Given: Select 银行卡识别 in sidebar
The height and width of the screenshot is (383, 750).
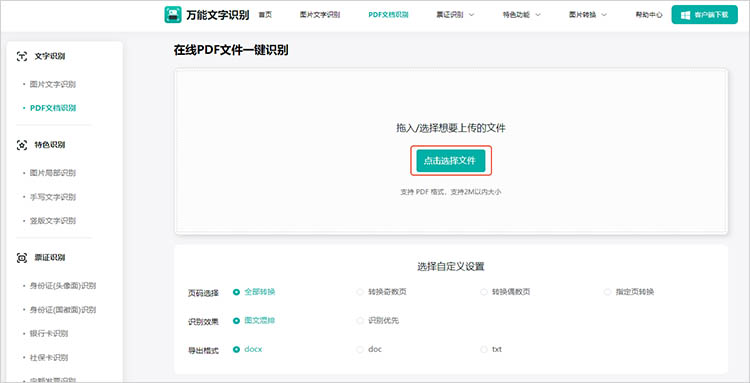Looking at the screenshot, I should (49, 333).
